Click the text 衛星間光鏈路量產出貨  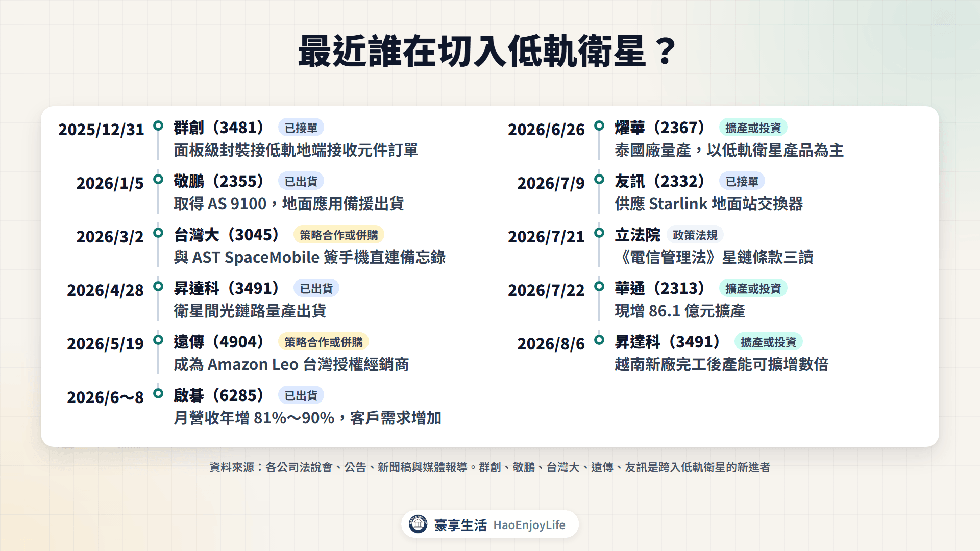[250, 311]
